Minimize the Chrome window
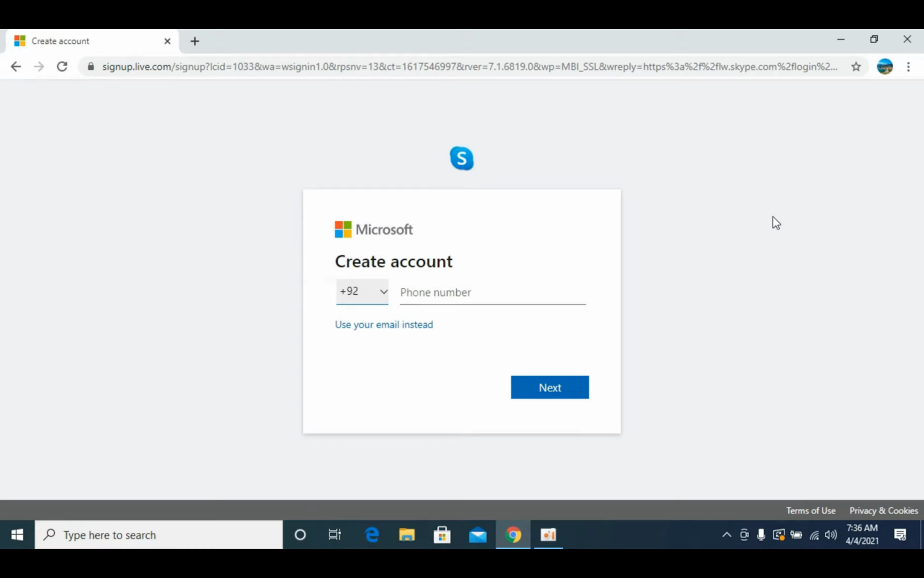This screenshot has width=924, height=578. click(x=841, y=39)
